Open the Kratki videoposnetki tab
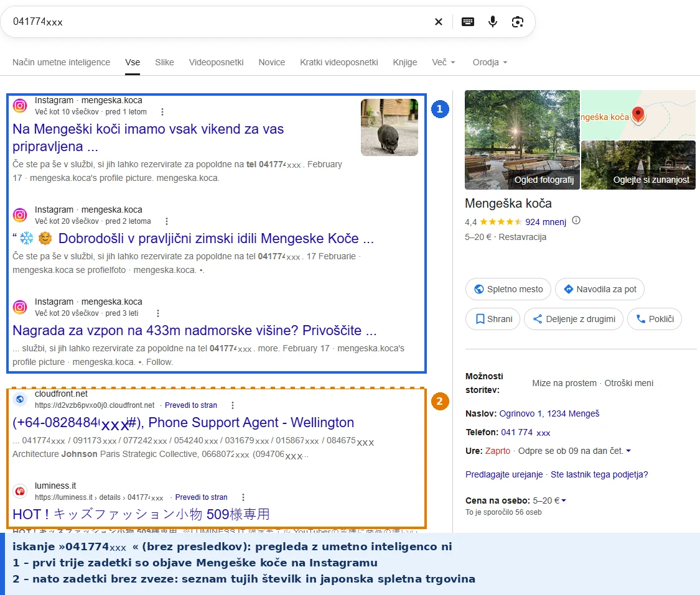This screenshot has width=700, height=595. click(339, 62)
